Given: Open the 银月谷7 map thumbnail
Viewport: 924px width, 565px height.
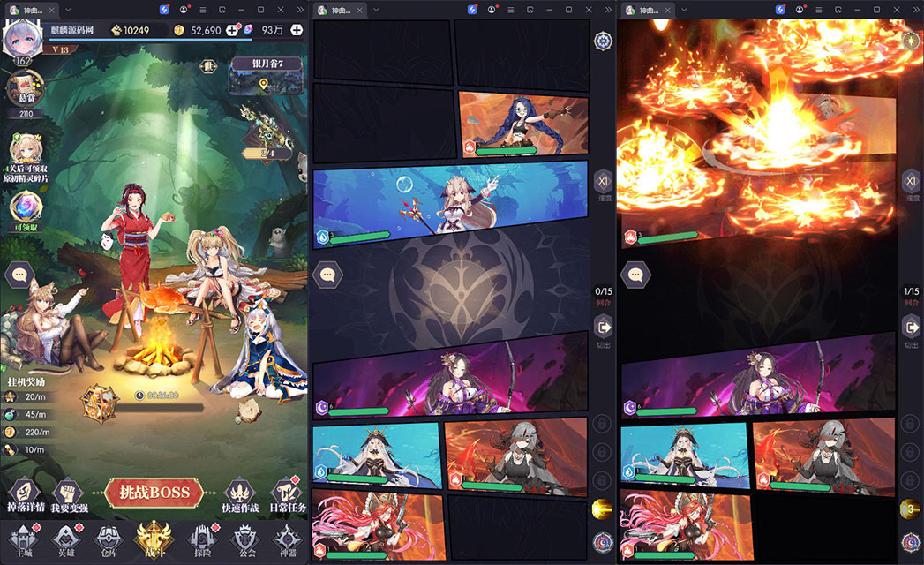Looking at the screenshot, I should coord(266,76).
